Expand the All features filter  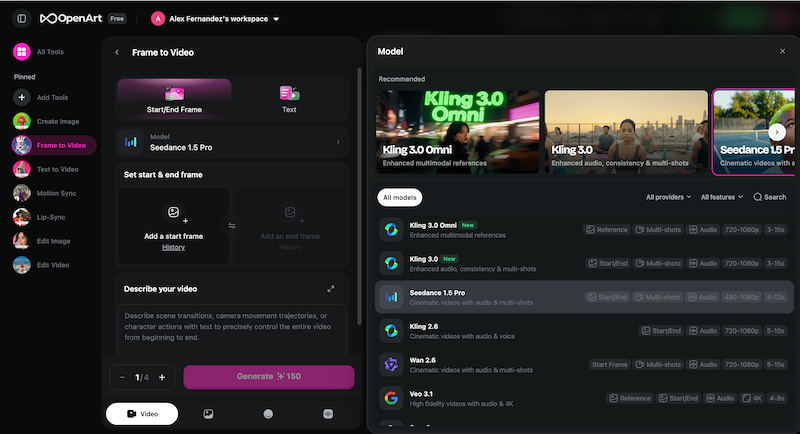[721, 197]
